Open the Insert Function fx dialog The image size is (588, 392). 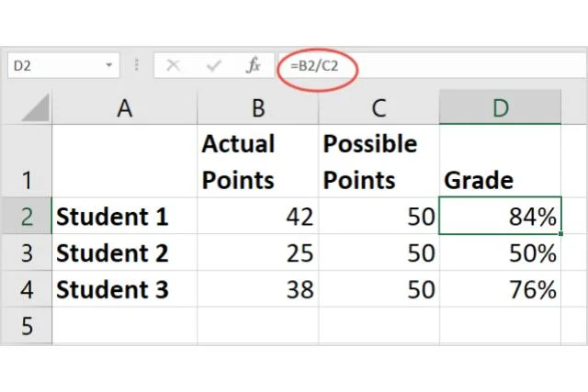[x=254, y=65]
